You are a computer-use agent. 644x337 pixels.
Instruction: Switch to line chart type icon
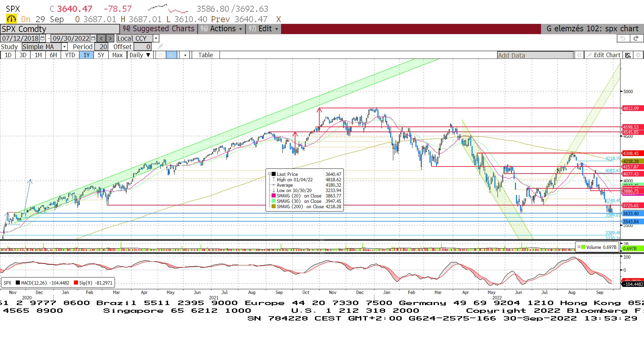[161, 55]
